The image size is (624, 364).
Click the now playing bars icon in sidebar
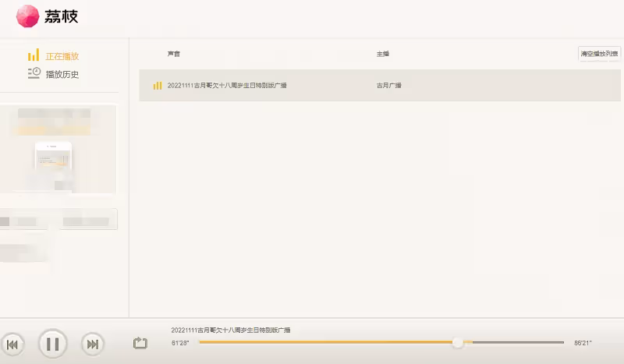(x=34, y=55)
